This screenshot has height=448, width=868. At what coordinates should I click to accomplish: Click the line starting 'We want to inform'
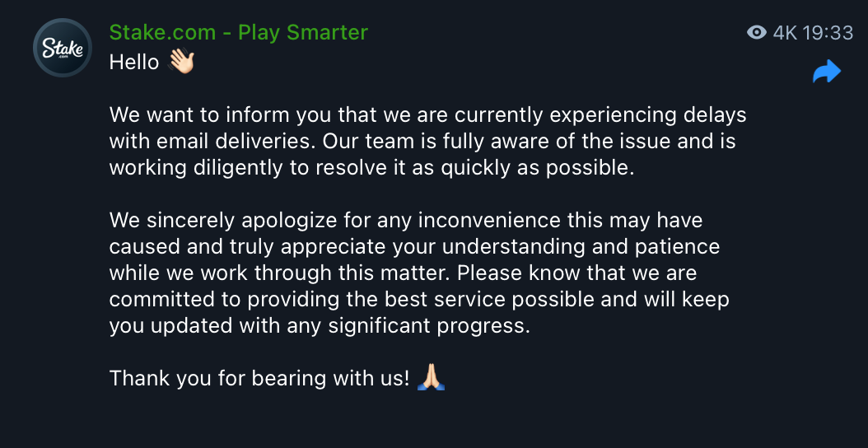427,114
